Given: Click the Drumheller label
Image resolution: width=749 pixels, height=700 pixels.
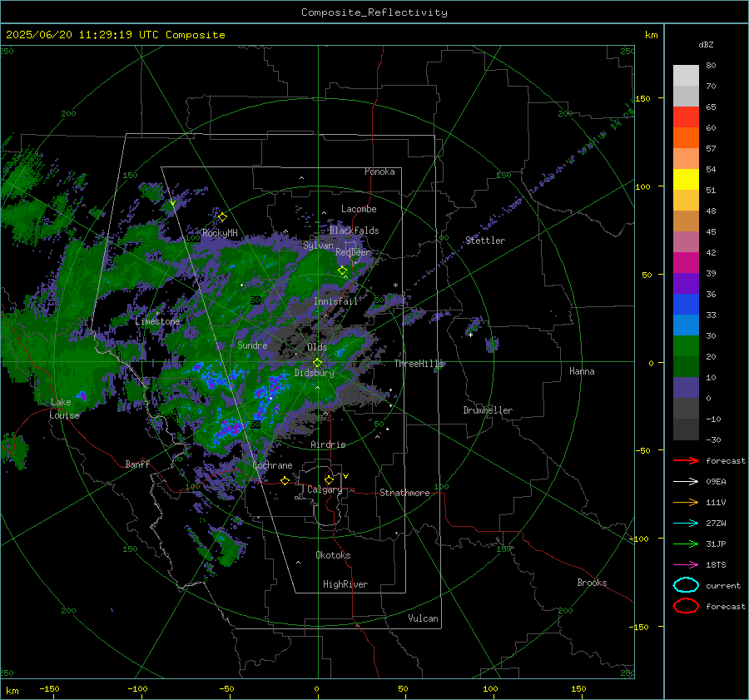Looking at the screenshot, I should tap(488, 410).
